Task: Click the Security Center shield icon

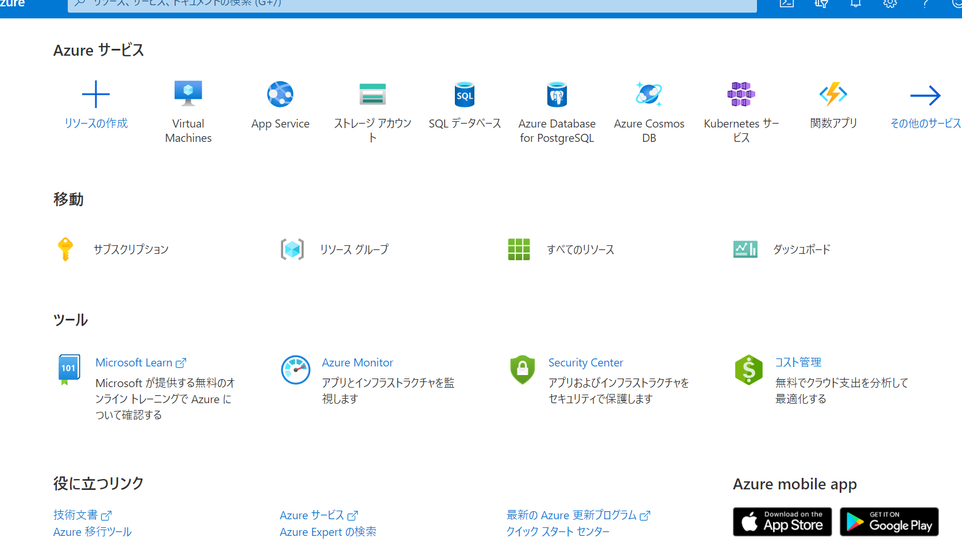Action: (523, 370)
